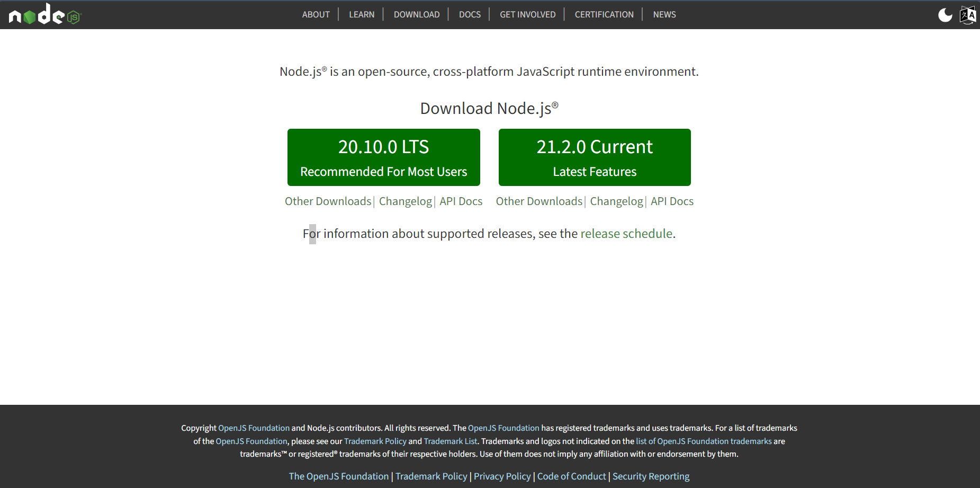
Task: Open the NEWS nav item
Action: [x=664, y=14]
